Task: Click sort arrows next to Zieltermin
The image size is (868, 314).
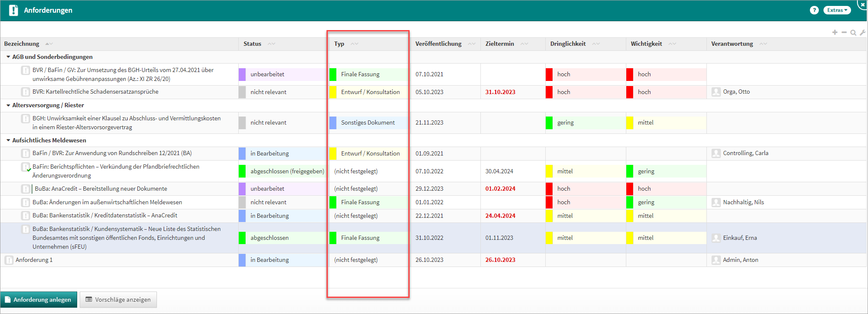Action: (x=525, y=44)
